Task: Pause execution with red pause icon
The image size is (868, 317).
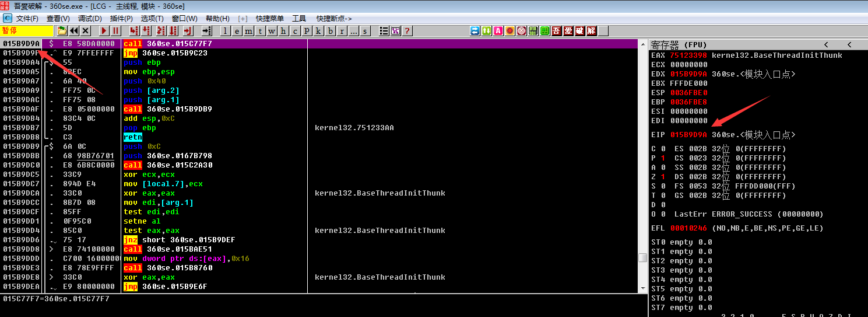Action: point(116,31)
